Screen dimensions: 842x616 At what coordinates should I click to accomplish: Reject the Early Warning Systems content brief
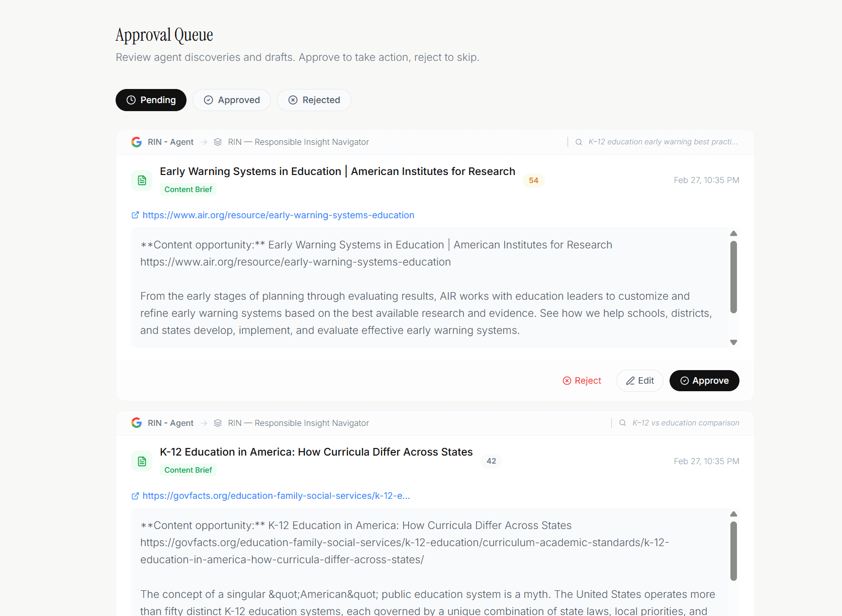[x=582, y=381]
